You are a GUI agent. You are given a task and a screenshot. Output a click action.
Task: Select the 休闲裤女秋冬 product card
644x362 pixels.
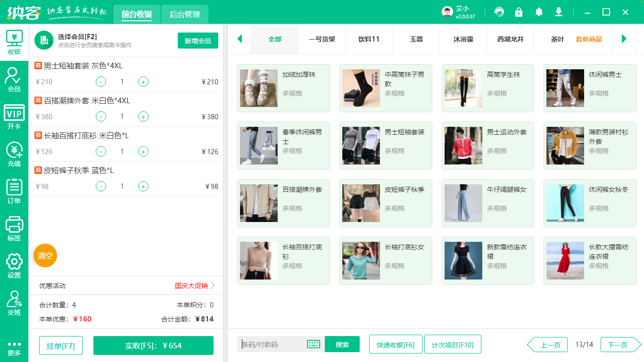click(x=590, y=203)
